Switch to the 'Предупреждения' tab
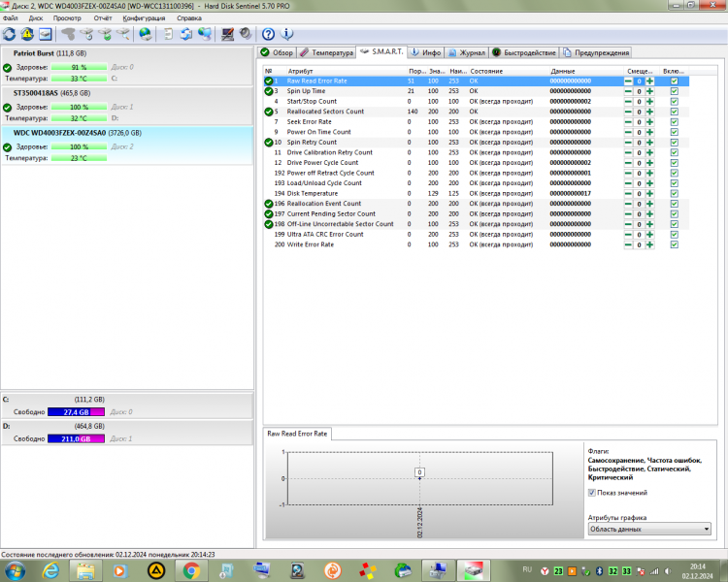The width and height of the screenshot is (728, 582). click(596, 52)
